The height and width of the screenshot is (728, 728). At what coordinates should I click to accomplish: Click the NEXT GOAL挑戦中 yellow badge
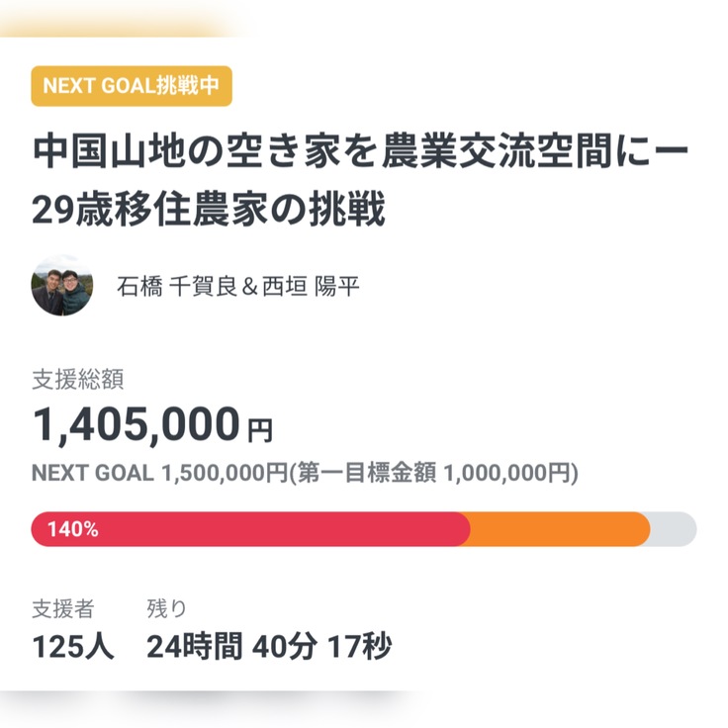[x=132, y=86]
